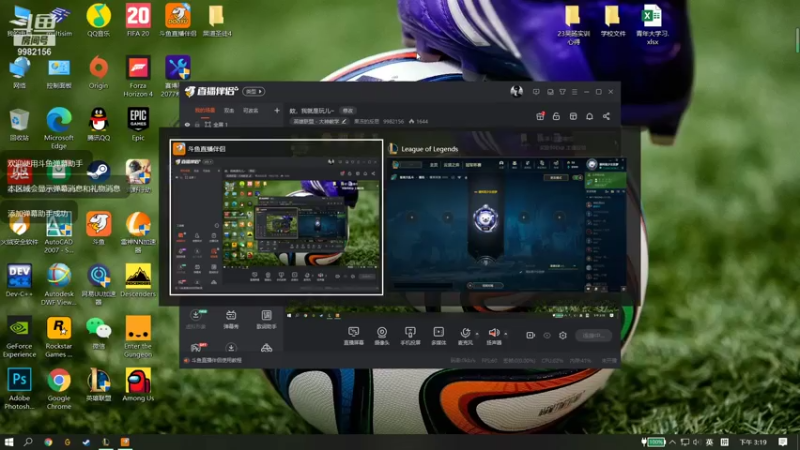
Task: Add a 摄像头 camera source
Action: click(x=382, y=336)
